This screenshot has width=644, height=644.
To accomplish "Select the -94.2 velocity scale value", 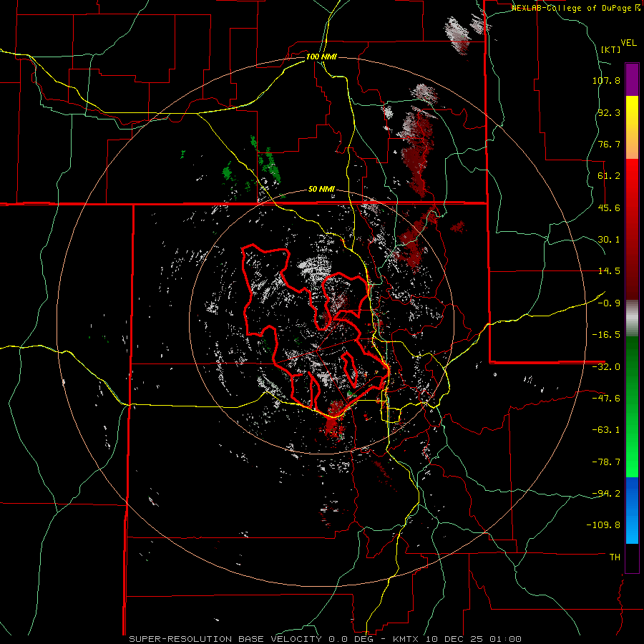I will tap(606, 493).
